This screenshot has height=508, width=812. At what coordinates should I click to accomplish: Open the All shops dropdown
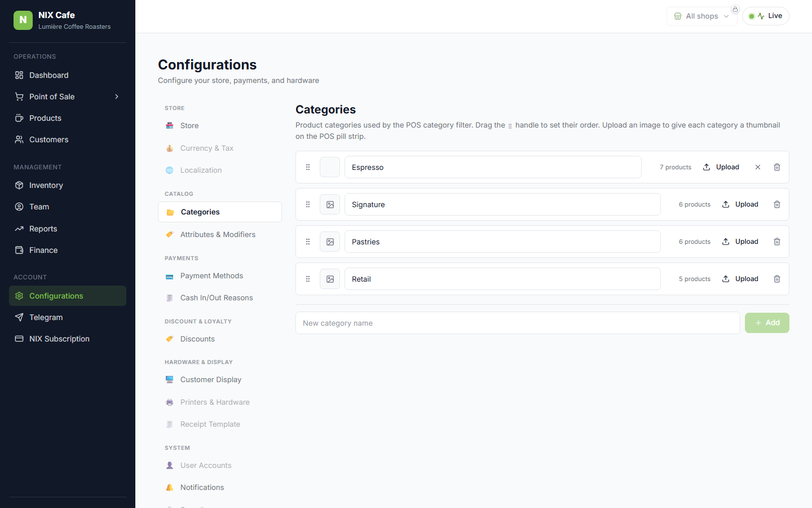pos(701,16)
